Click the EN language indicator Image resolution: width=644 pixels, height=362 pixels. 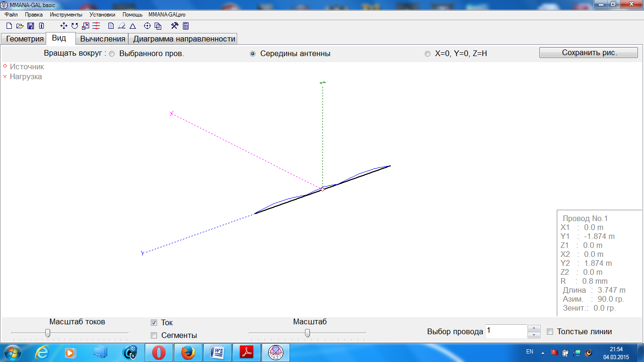tap(529, 352)
